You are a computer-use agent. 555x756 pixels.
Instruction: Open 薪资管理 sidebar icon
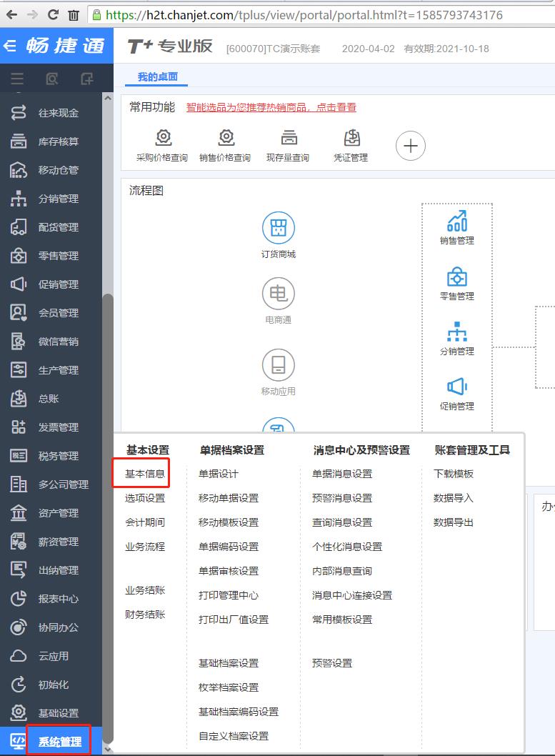(x=19, y=542)
